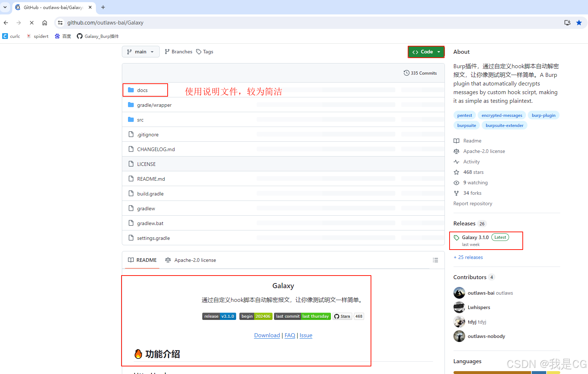
Task: Stop page loading with the X icon
Action: 32,23
